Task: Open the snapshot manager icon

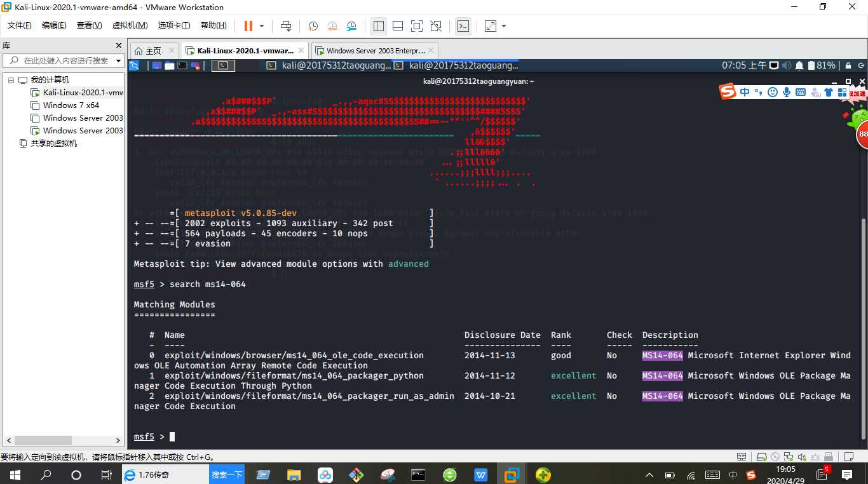Action: pyautogui.click(x=351, y=26)
